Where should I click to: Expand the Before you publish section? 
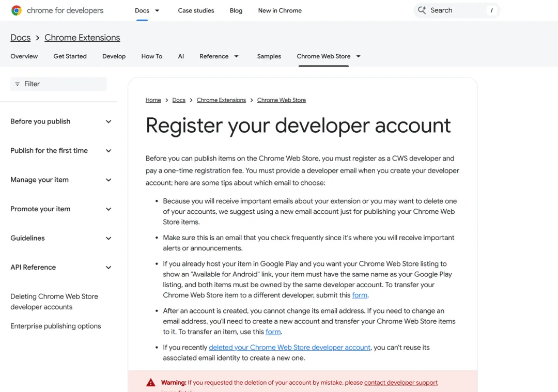(x=109, y=122)
